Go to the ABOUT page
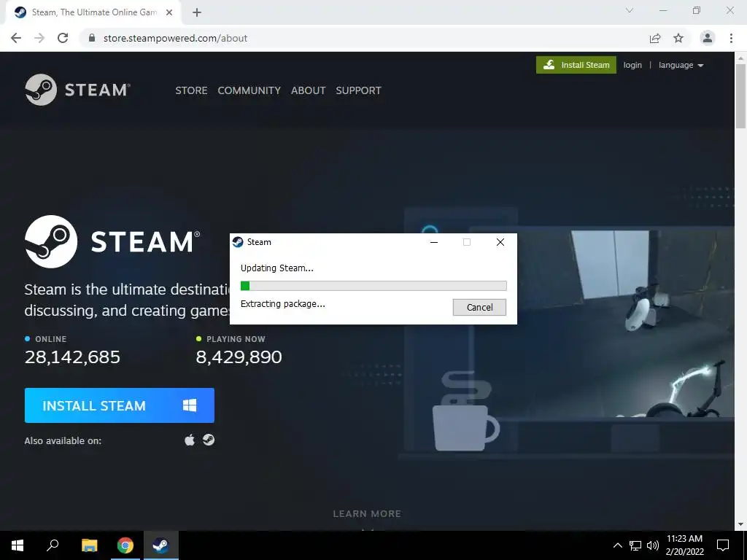Image resolution: width=747 pixels, height=560 pixels. click(309, 90)
